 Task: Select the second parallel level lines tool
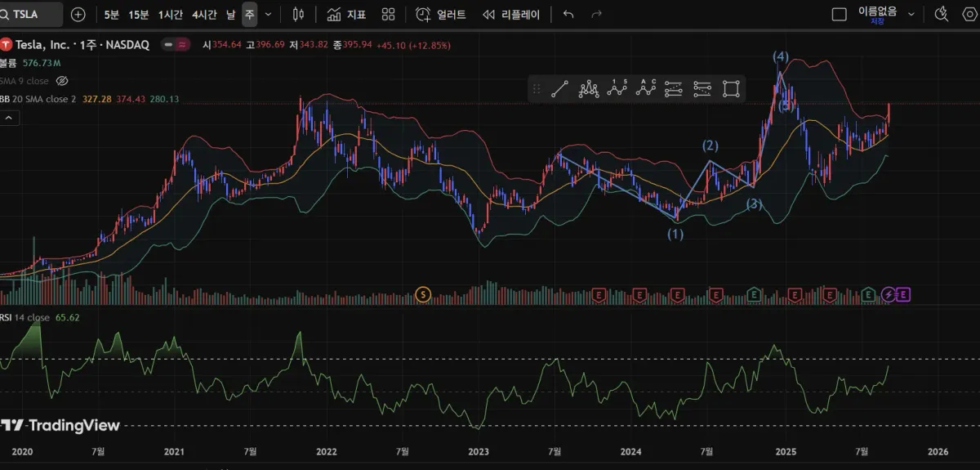(x=702, y=88)
